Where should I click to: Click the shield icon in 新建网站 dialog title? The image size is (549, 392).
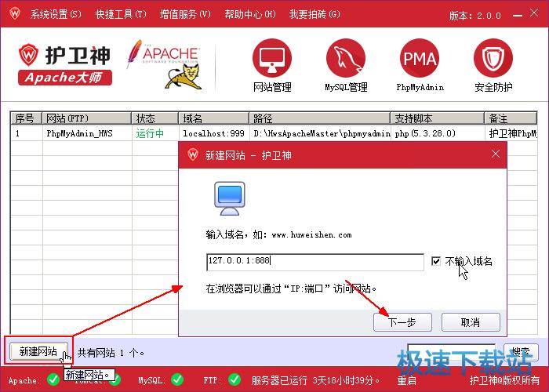tap(193, 154)
